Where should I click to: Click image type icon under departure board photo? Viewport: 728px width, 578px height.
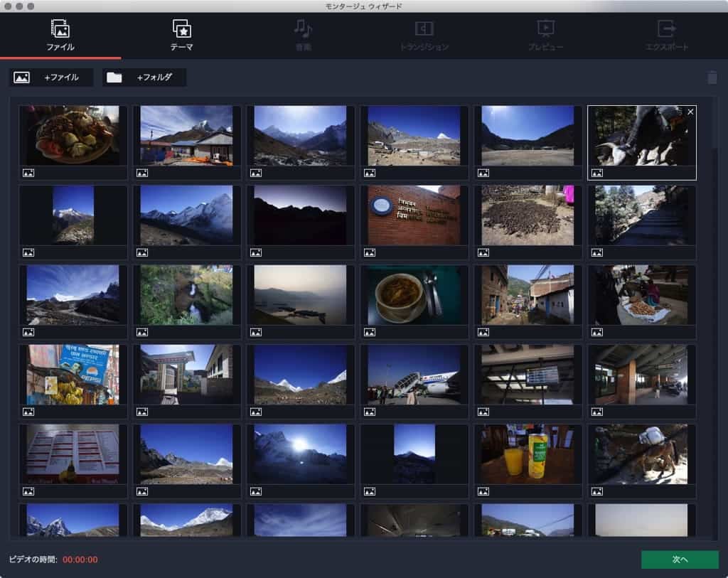tap(483, 412)
